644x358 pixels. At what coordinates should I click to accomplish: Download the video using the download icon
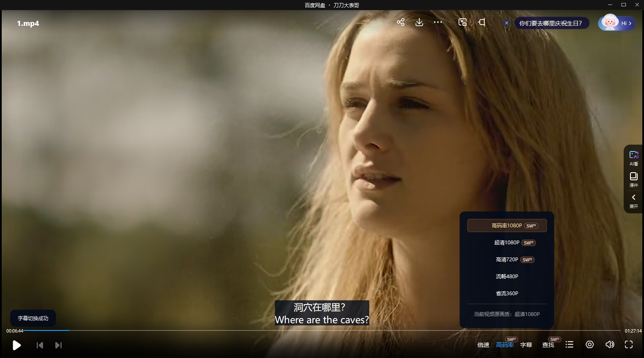point(419,22)
